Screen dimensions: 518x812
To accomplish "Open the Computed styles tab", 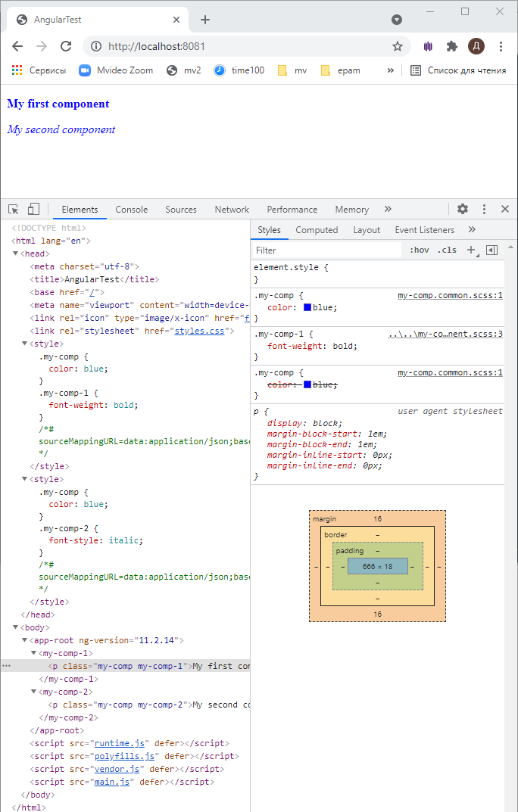I will click(x=317, y=230).
